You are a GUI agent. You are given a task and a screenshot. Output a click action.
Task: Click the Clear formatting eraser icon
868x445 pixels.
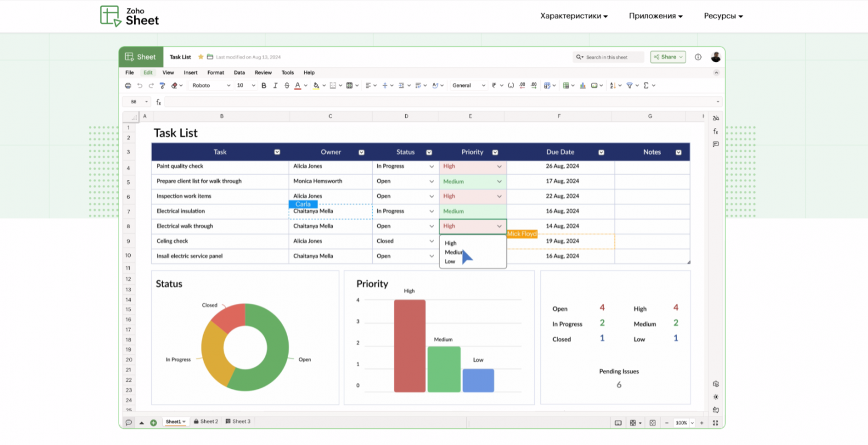coord(175,86)
